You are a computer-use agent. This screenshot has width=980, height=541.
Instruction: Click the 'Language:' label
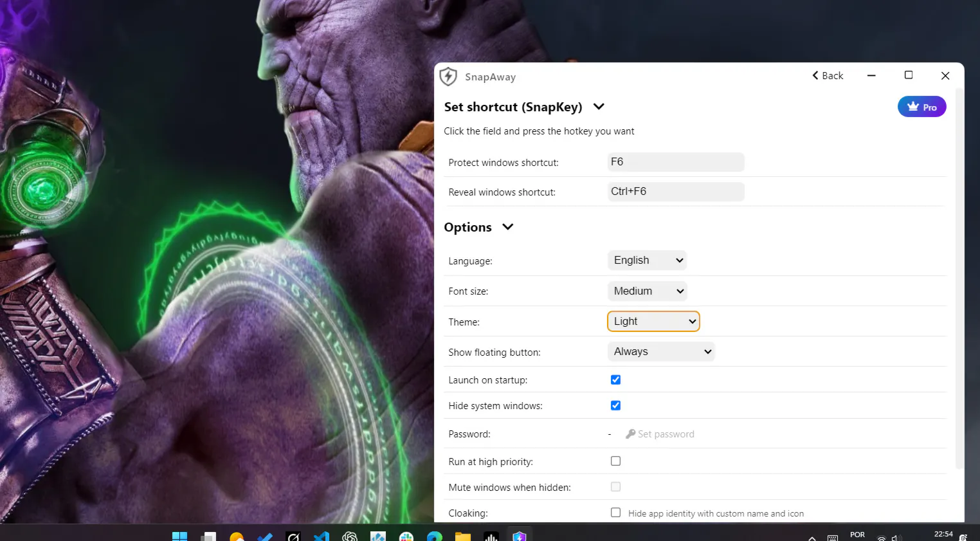(x=470, y=261)
